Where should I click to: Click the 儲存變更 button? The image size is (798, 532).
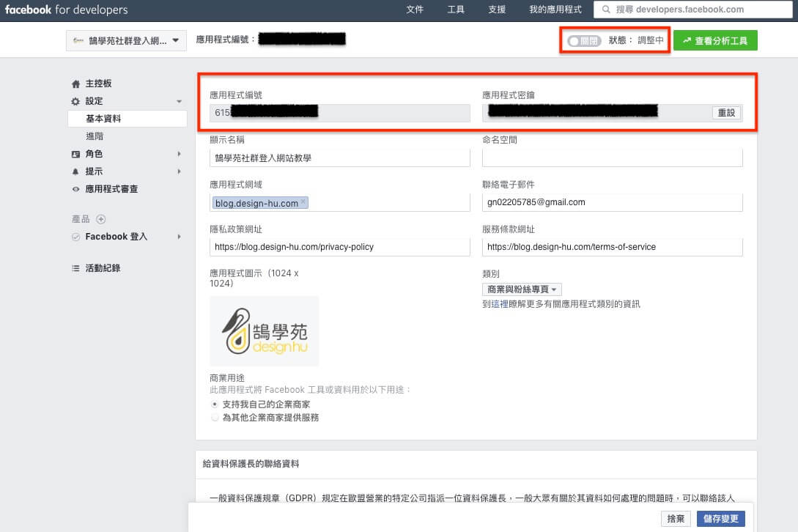[x=720, y=519]
